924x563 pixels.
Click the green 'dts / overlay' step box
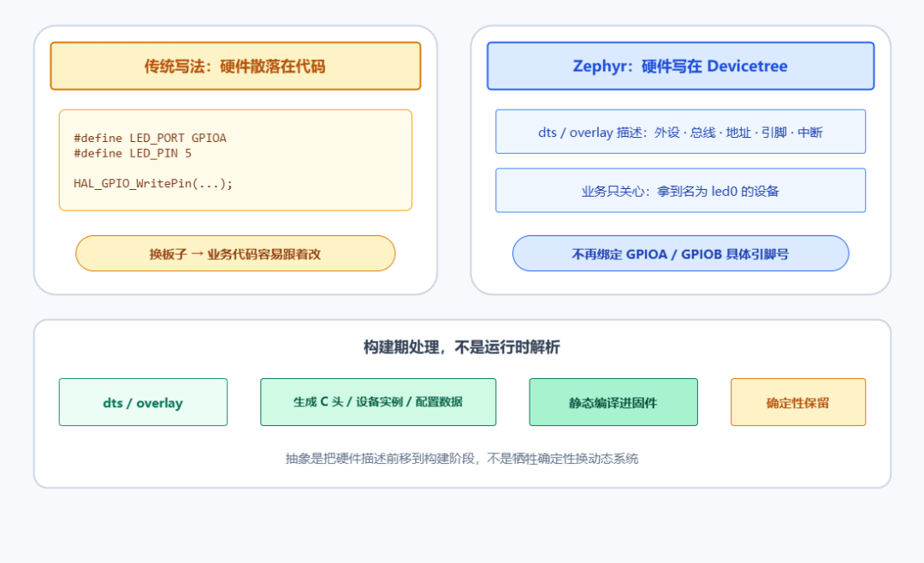click(143, 402)
